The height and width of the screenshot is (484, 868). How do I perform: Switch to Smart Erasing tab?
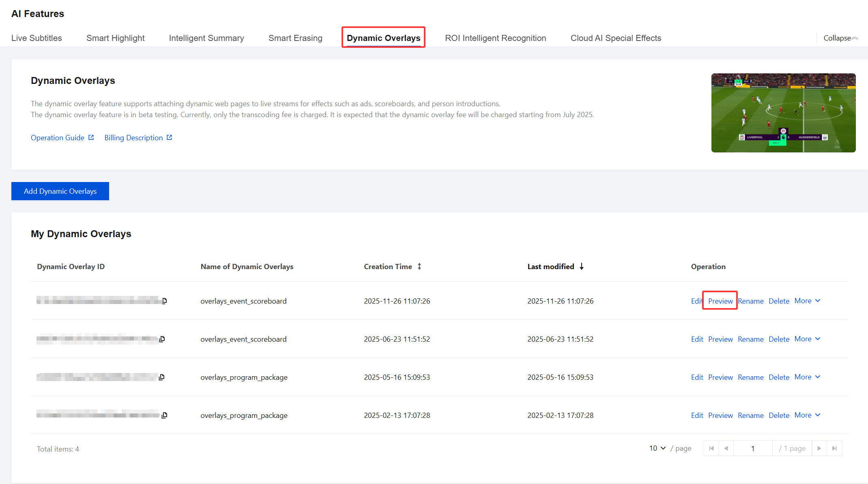pyautogui.click(x=295, y=38)
